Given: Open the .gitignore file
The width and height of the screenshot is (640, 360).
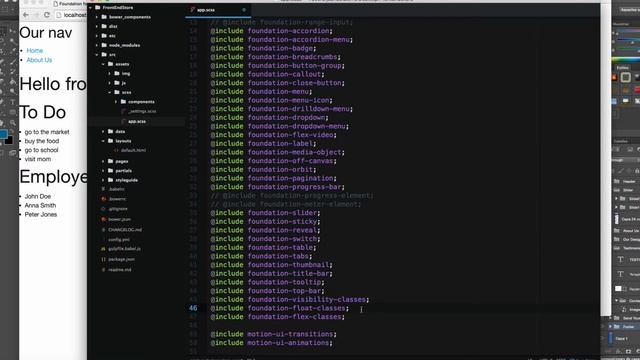Looking at the screenshot, I should [x=118, y=209].
